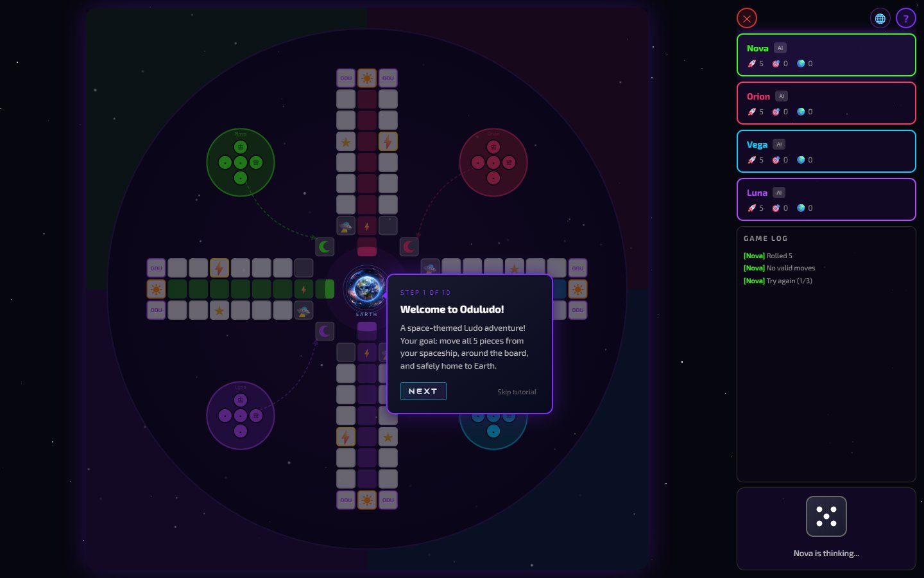Click the ODU tile right of the bottom sun
Image resolution: width=924 pixels, height=578 pixels.
pyautogui.click(x=388, y=500)
